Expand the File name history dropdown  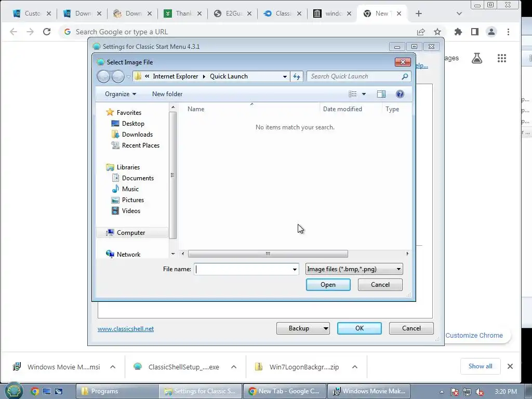pyautogui.click(x=295, y=270)
